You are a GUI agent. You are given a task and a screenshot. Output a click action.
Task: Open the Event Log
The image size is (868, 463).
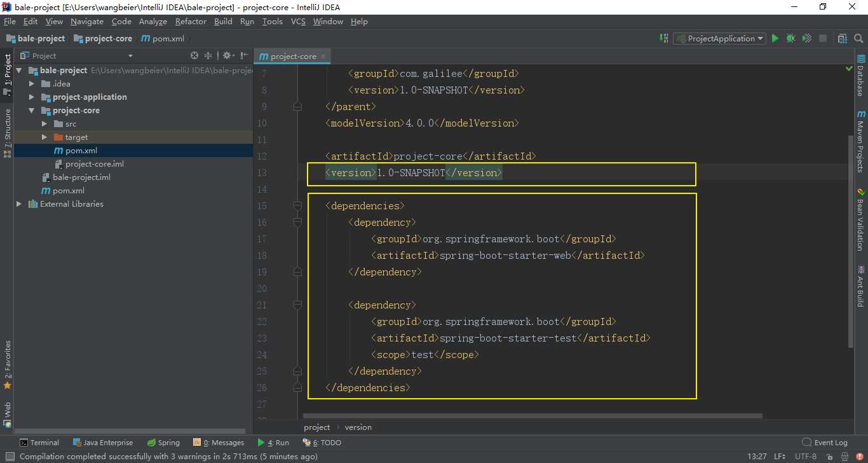click(x=825, y=443)
